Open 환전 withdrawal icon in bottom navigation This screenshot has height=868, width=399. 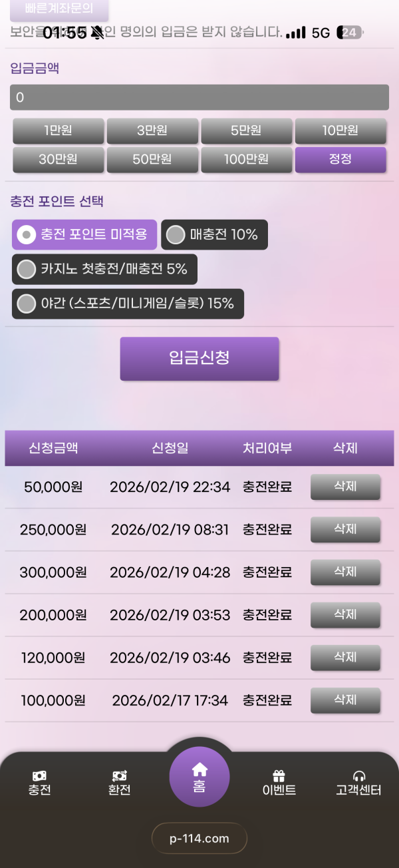[120, 776]
